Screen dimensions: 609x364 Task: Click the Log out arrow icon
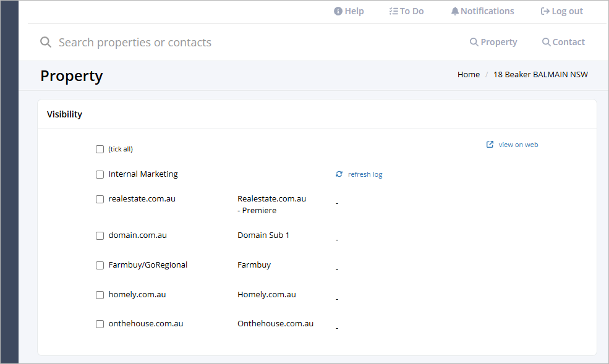click(x=545, y=11)
